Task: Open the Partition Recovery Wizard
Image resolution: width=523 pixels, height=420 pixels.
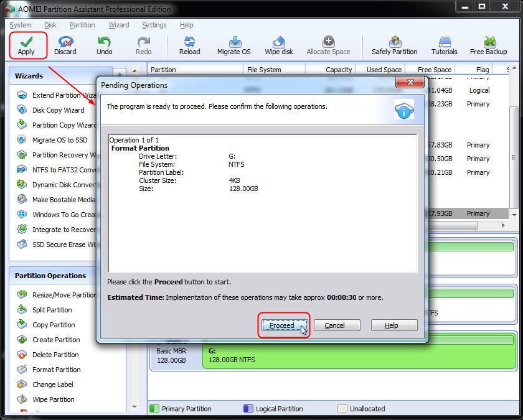Action: (x=57, y=155)
